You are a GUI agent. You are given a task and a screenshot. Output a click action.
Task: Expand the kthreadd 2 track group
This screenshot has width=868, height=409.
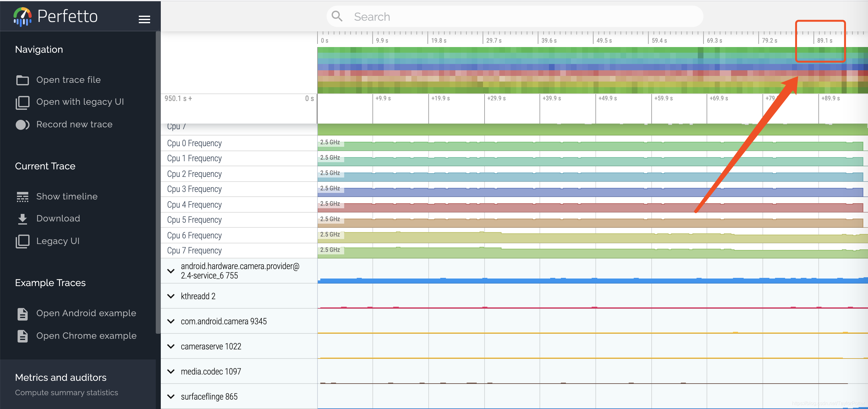pos(171,296)
